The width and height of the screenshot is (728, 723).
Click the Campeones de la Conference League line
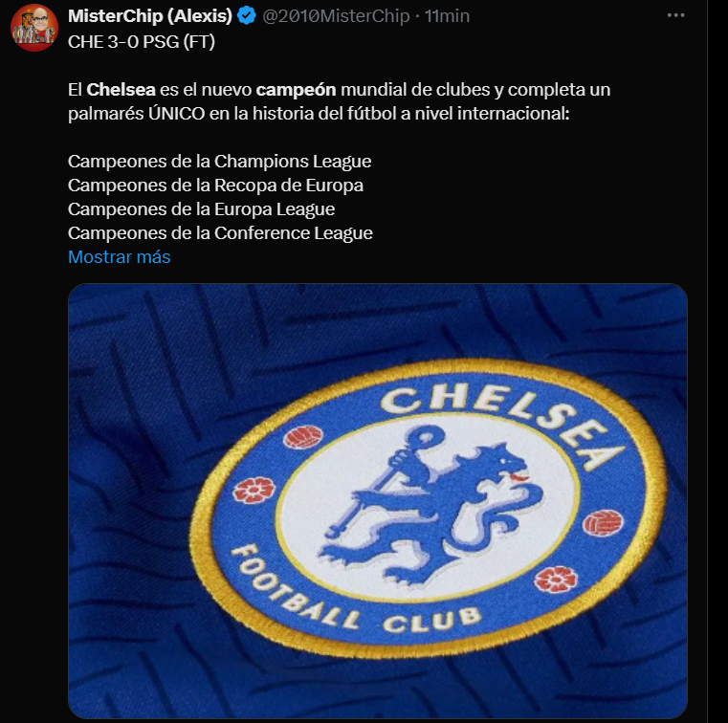220,232
